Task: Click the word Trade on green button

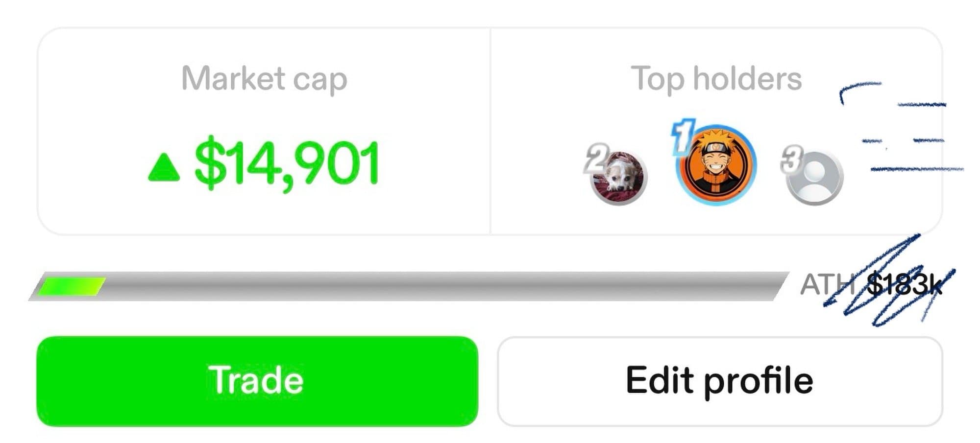Action: tap(257, 380)
